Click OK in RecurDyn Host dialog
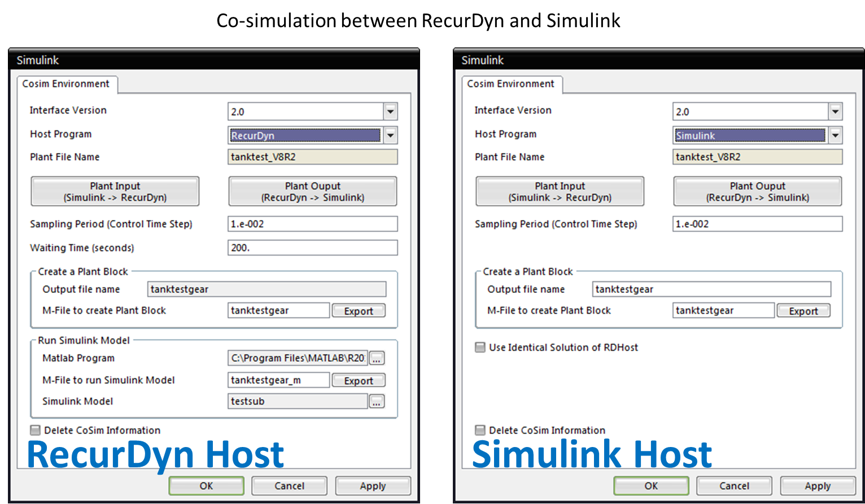The image size is (865, 504). [x=206, y=486]
